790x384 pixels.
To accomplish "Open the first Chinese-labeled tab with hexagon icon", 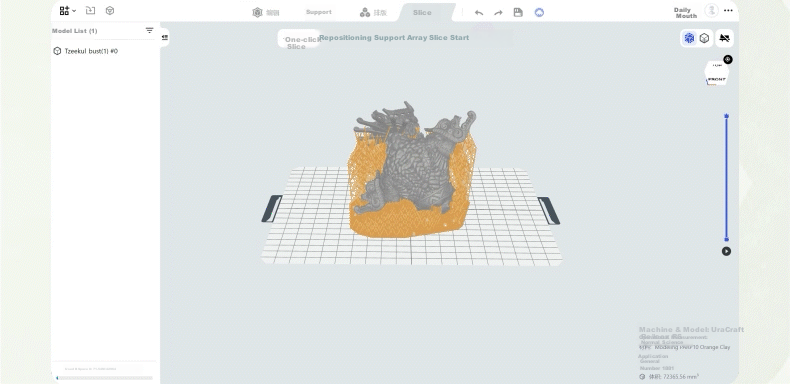I will (x=266, y=13).
